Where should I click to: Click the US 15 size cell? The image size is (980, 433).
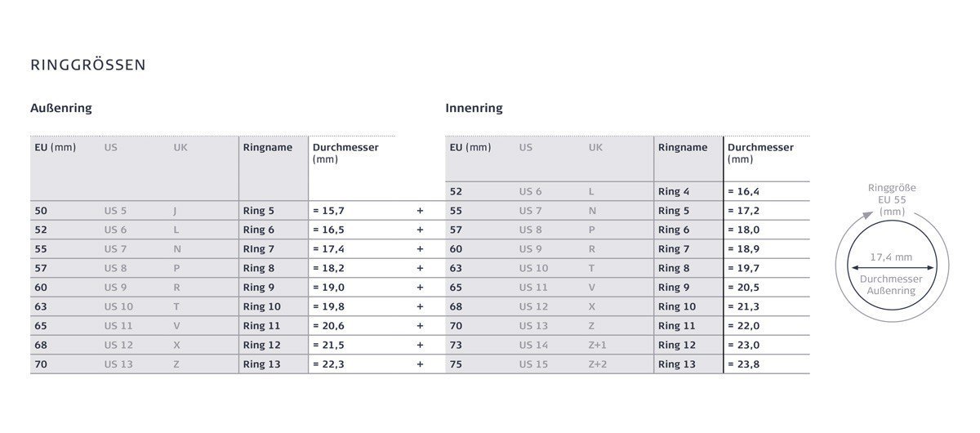(x=533, y=364)
